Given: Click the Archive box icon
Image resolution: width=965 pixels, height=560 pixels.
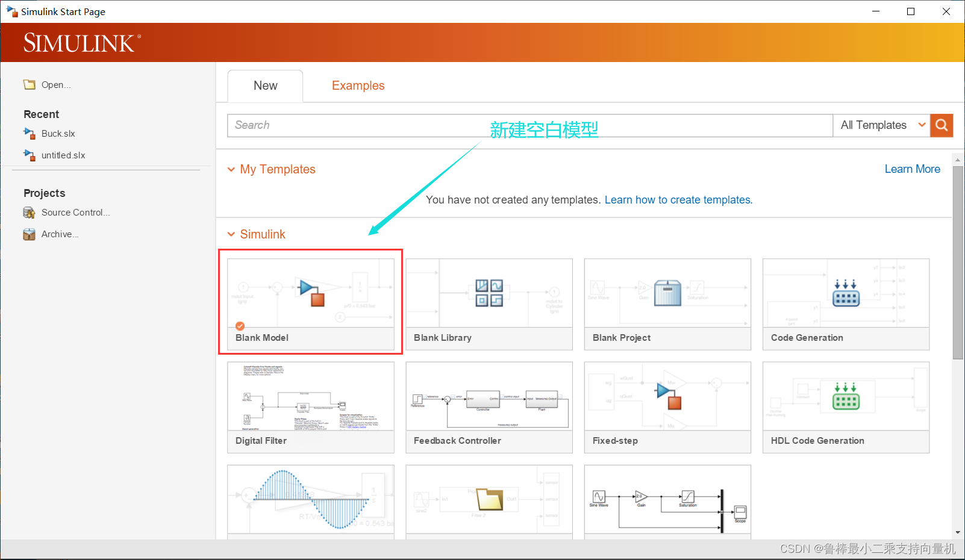Looking at the screenshot, I should [x=29, y=234].
